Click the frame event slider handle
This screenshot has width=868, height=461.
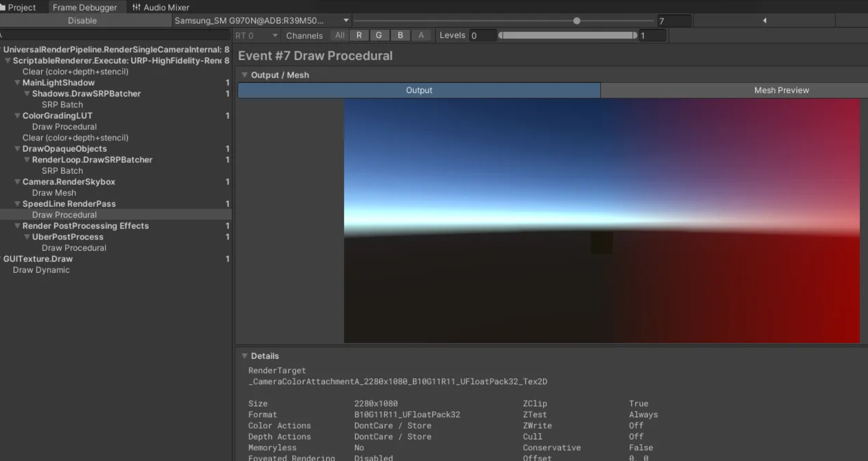coord(577,20)
